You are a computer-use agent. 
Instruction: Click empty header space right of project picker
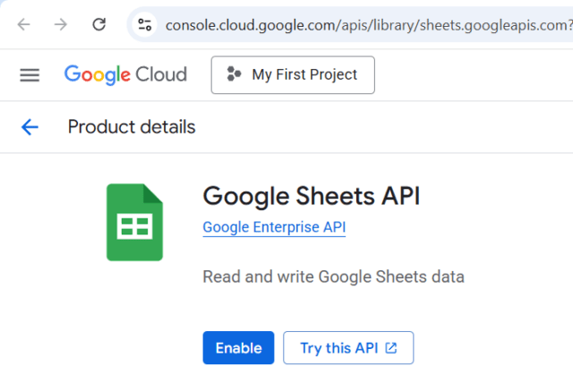coord(475,75)
